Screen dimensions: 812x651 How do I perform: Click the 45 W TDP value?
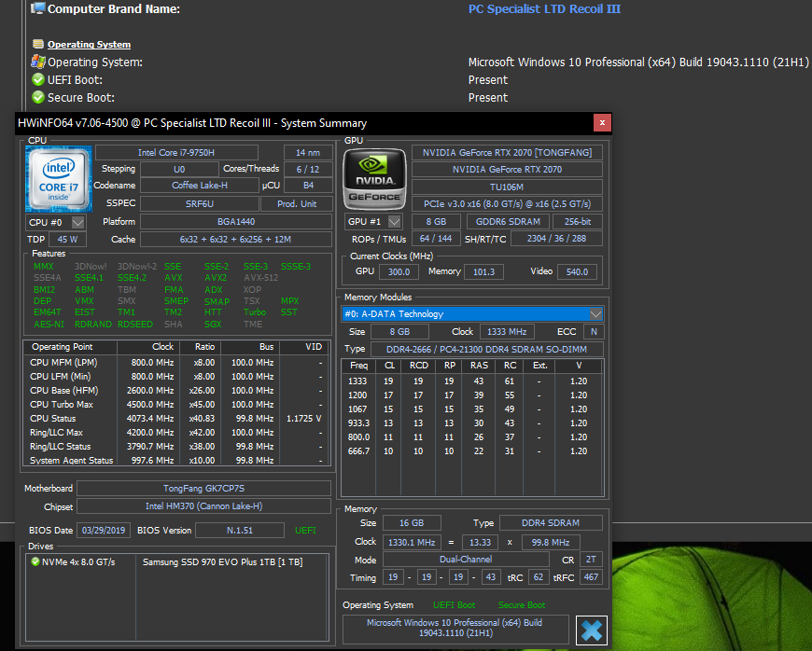(x=67, y=239)
